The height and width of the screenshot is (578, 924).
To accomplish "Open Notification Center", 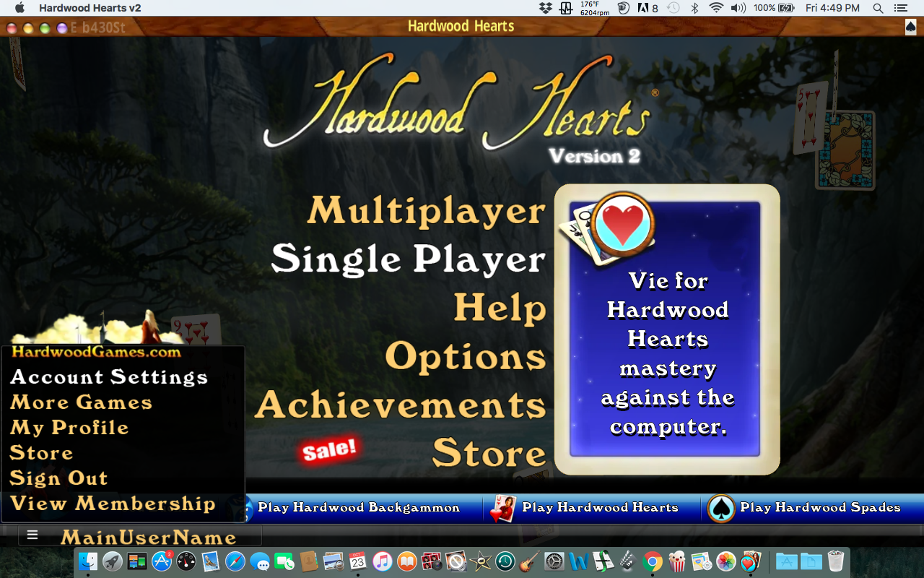I will [900, 8].
